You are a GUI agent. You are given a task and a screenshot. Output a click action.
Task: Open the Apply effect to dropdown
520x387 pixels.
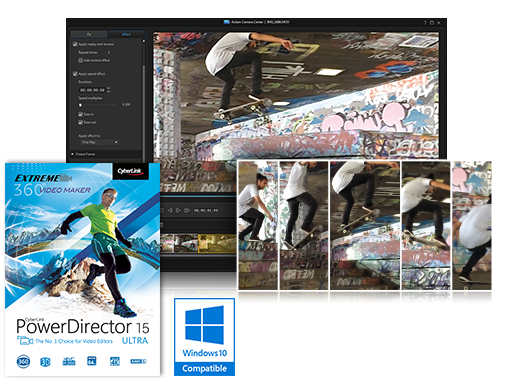pyautogui.click(x=99, y=142)
